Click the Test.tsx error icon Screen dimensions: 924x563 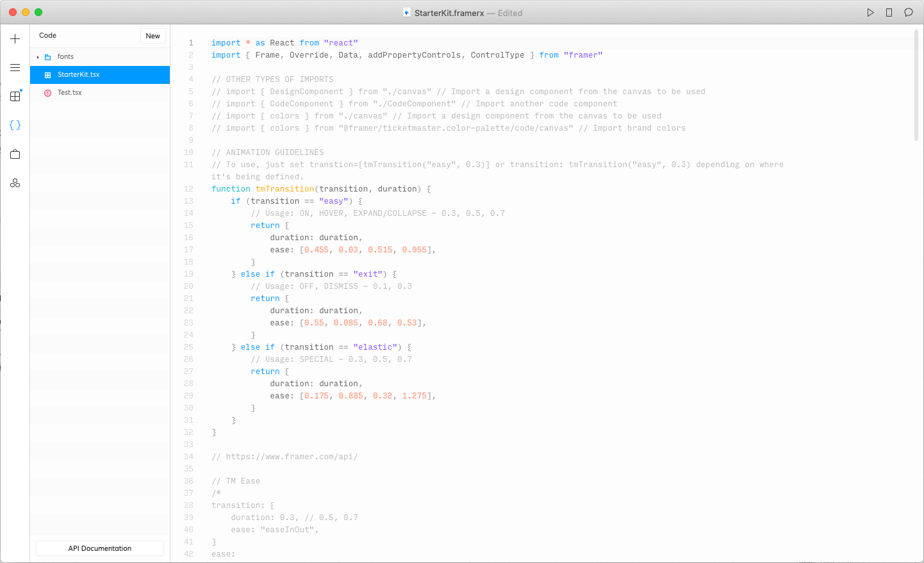click(48, 93)
